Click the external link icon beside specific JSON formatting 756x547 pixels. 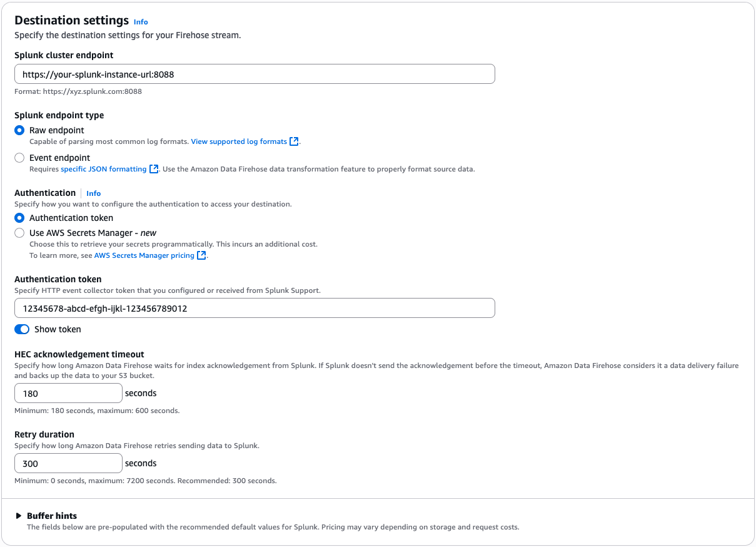(153, 168)
